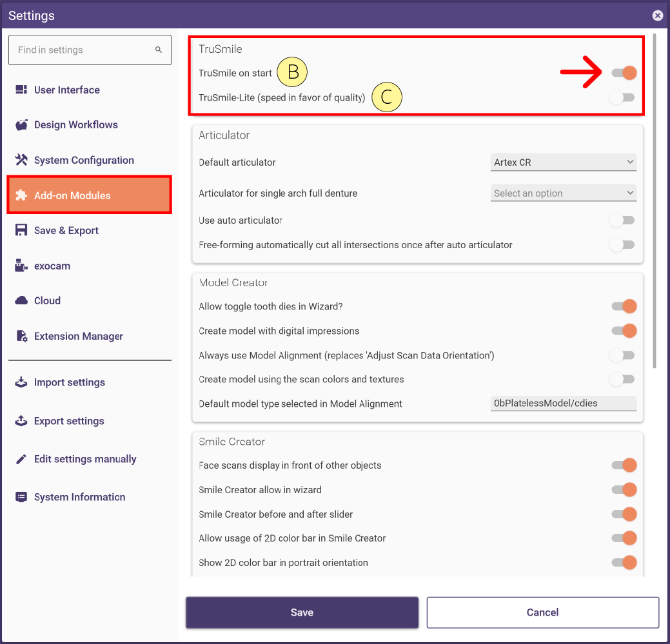Click the search magnifier icon
The height and width of the screenshot is (644, 670).
[159, 50]
